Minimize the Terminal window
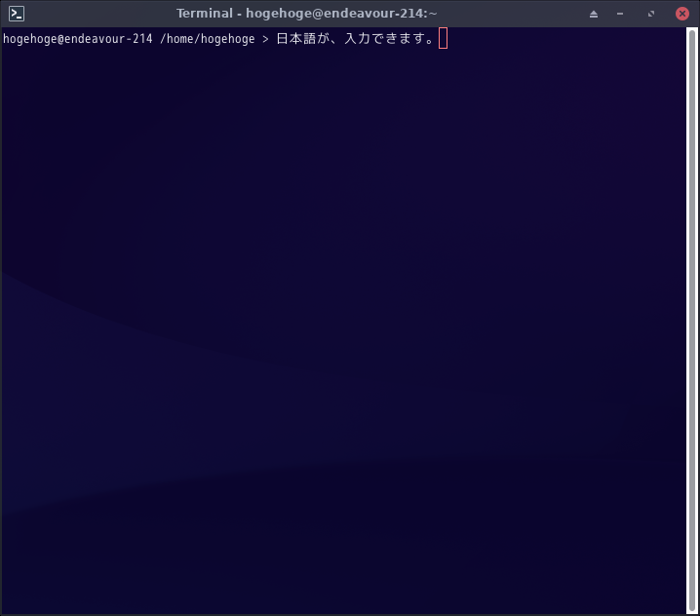Viewport: 700px width, 616px height. coord(620,14)
